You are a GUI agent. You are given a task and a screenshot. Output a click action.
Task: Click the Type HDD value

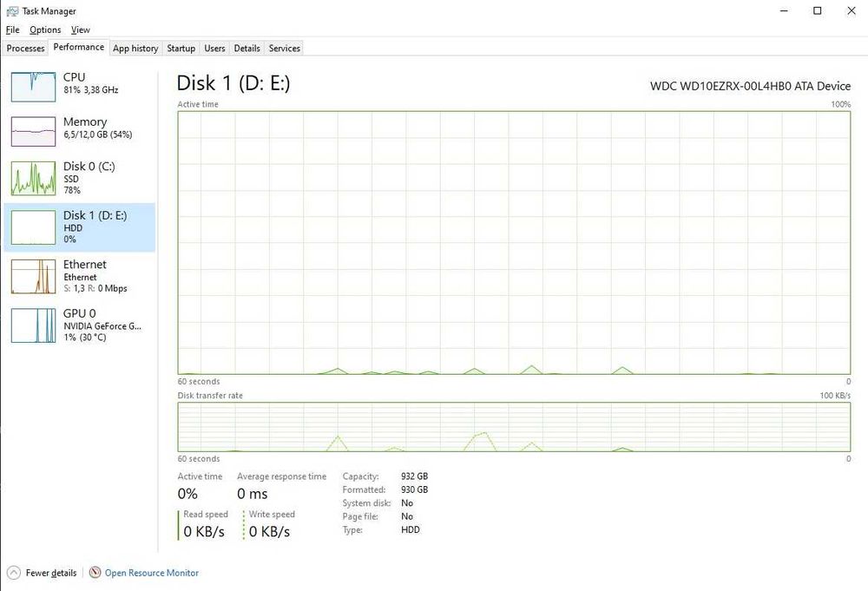point(411,529)
